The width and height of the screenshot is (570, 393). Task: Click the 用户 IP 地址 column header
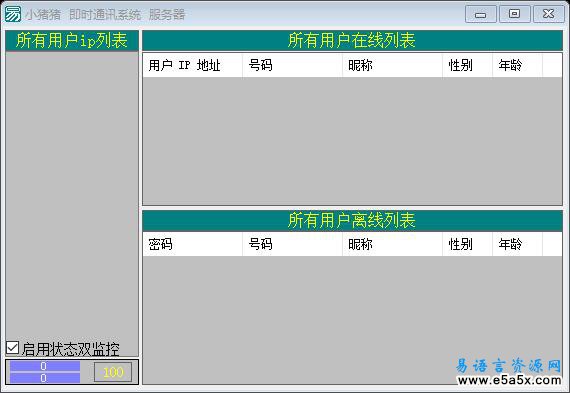click(192, 65)
